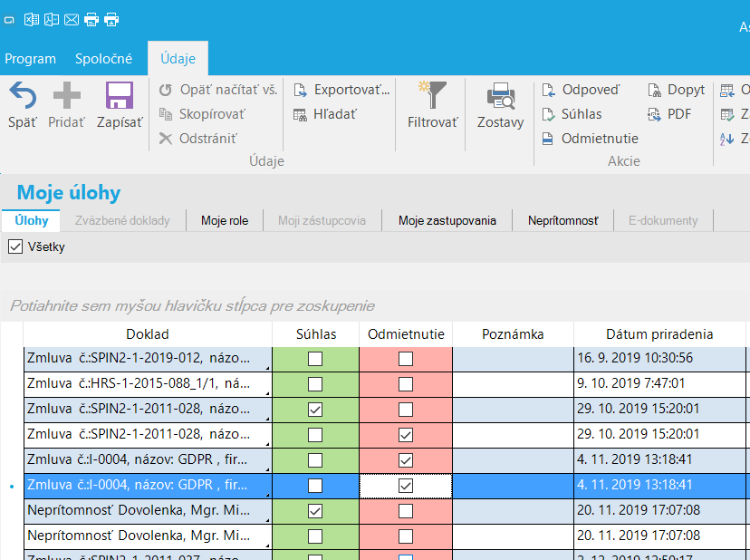The height and width of the screenshot is (560, 750).
Task: Click the Súhlas approve action
Action: point(572,114)
